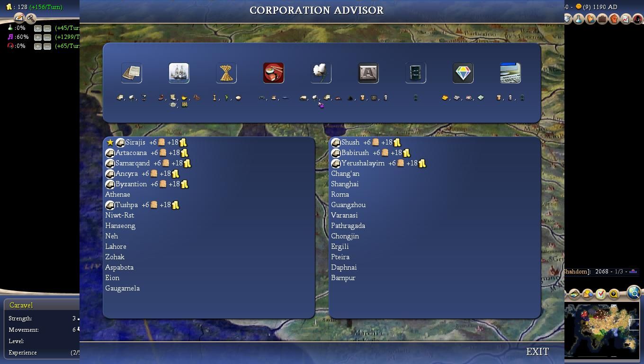Select the metal plate letter A corporation icon
Screen dimensions: 644x364
368,73
